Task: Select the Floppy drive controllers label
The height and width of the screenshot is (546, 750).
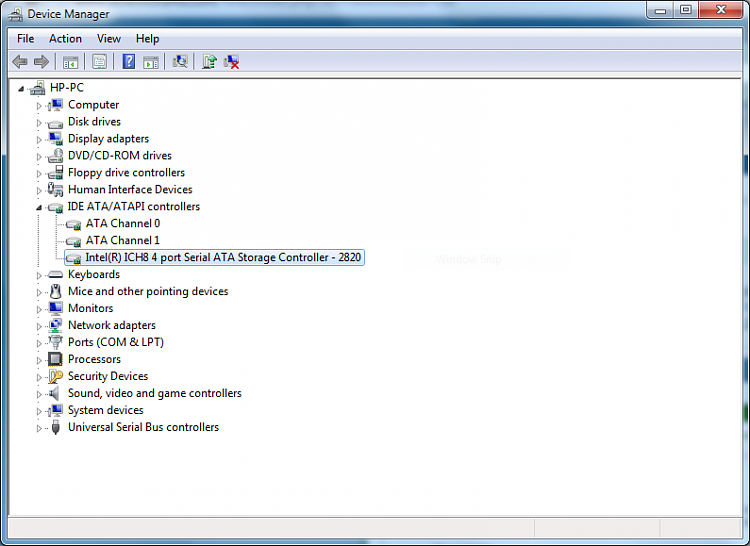Action: pyautogui.click(x=126, y=173)
